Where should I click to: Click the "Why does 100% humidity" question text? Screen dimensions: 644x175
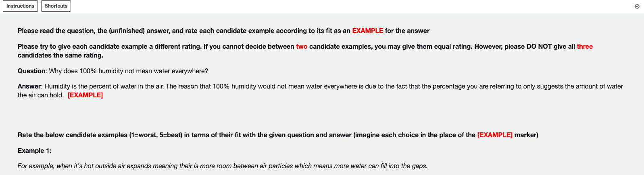point(128,71)
